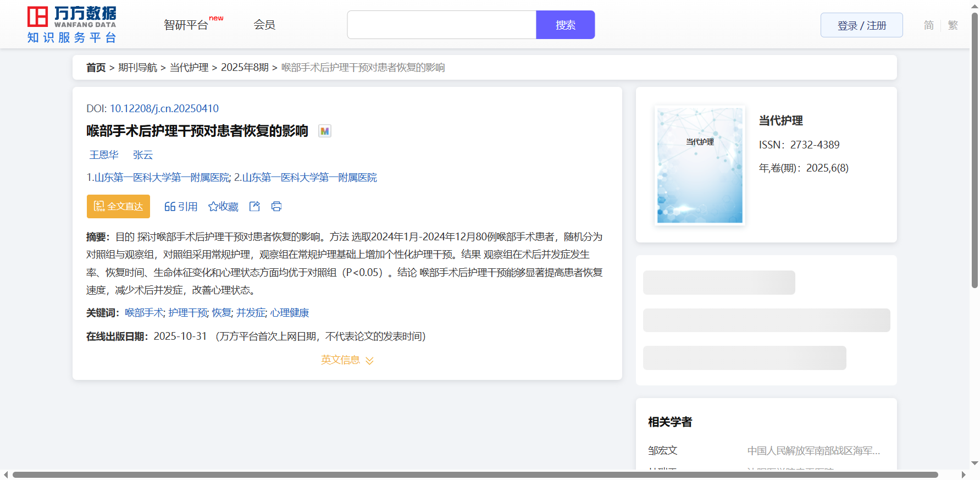Click the 当代护理 journal cover thumbnail
This screenshot has height=480, width=980.
click(x=700, y=165)
